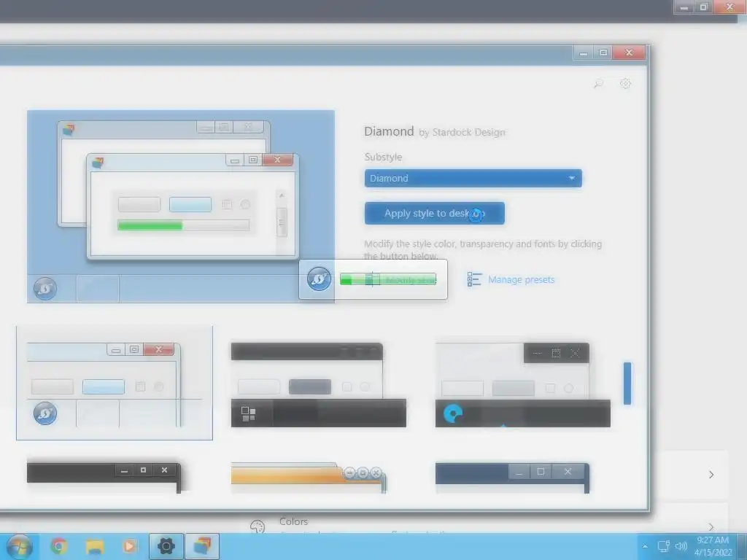Open the settings gear icon in WindowBlinds
Viewport: 747px width, 560px height.
click(x=625, y=84)
